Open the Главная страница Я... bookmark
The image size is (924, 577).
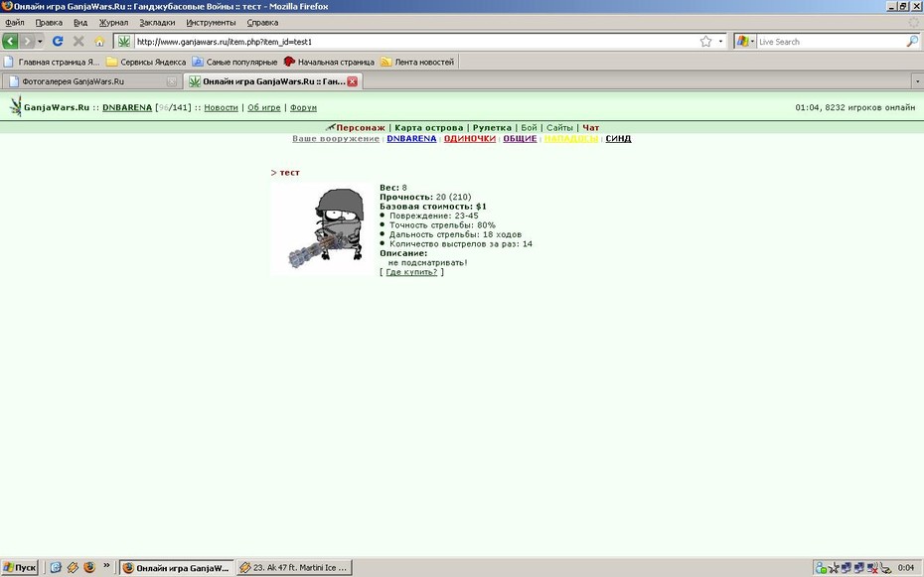tap(52, 62)
